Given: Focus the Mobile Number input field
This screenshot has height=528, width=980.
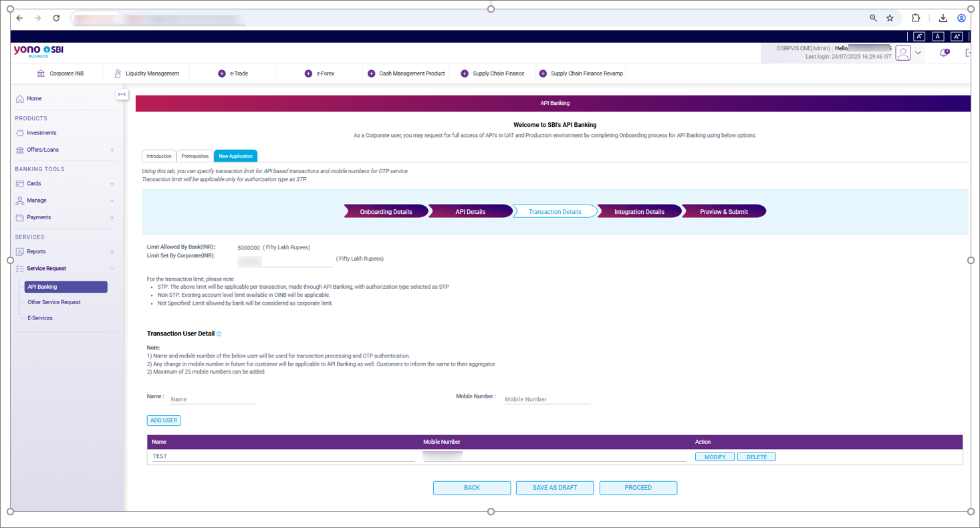Looking at the screenshot, I should 547,399.
